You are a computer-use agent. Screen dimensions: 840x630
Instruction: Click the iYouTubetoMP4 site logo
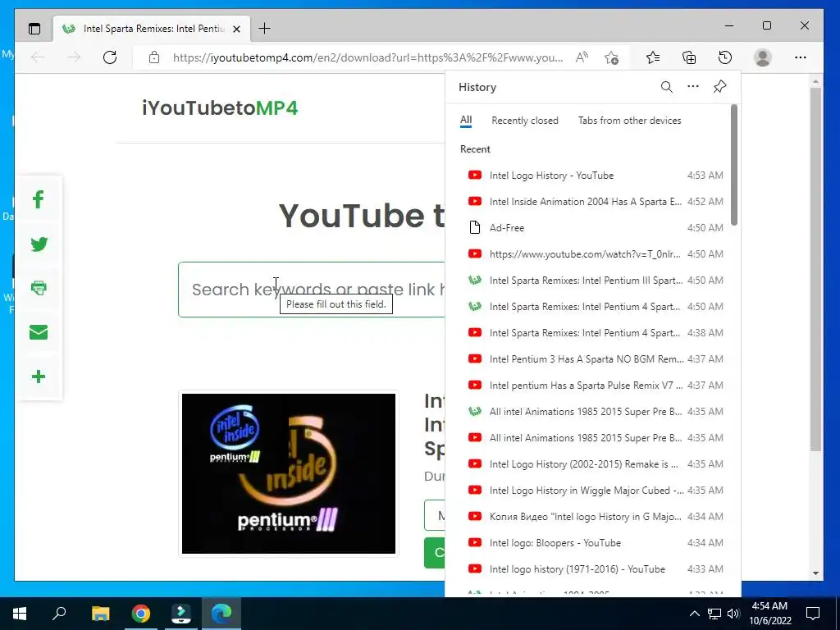(220, 108)
